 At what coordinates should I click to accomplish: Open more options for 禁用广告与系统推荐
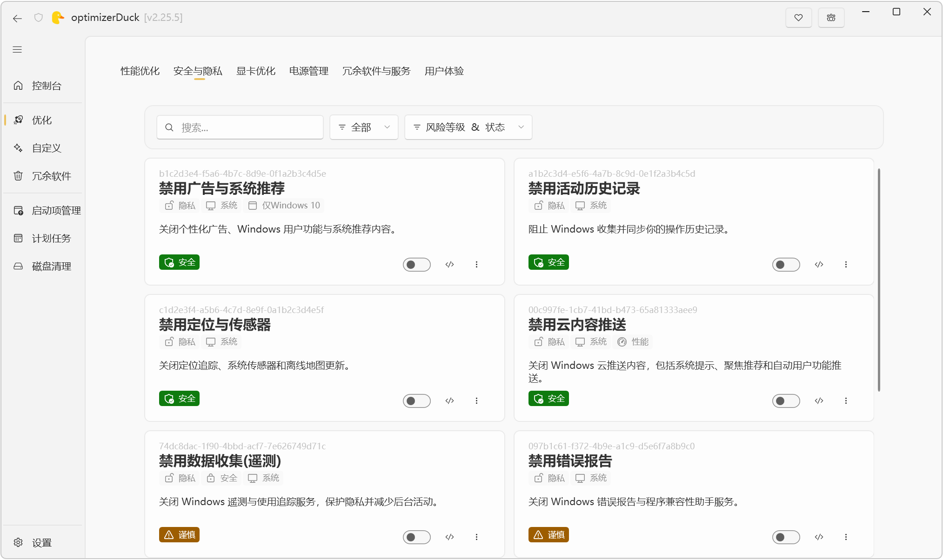tap(476, 265)
